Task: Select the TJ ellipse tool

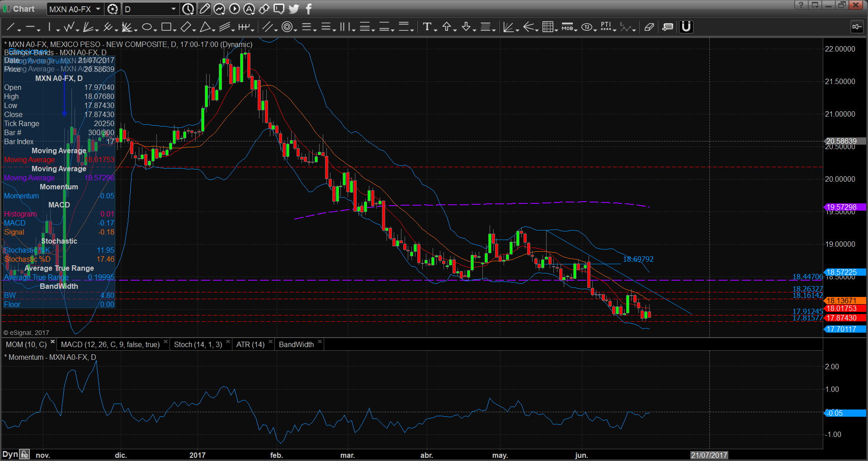Action: (587, 27)
